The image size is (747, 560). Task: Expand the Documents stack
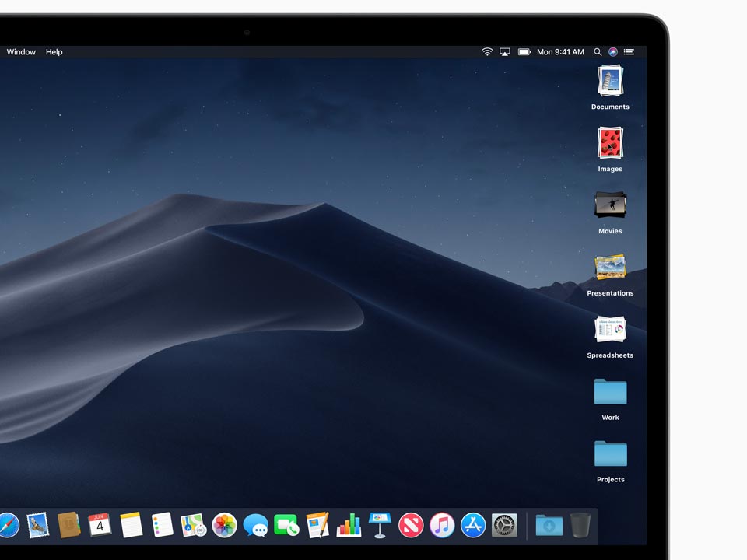pyautogui.click(x=610, y=82)
